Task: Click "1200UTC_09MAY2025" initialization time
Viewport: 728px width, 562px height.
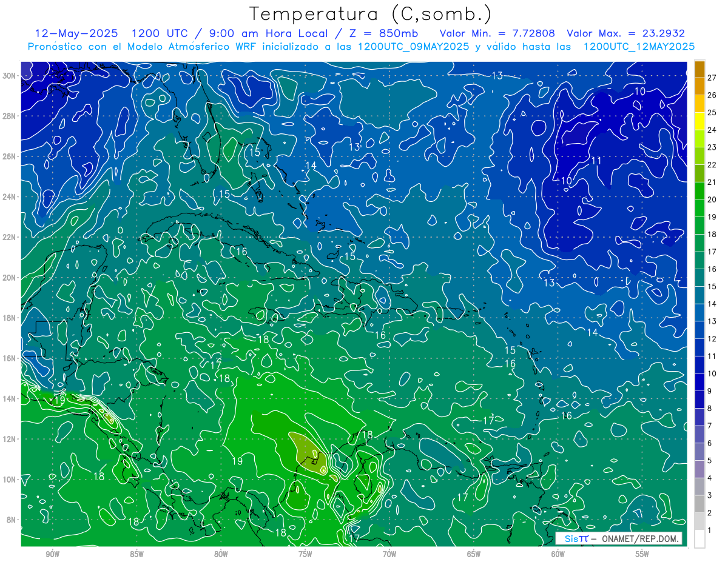Action: [415, 47]
